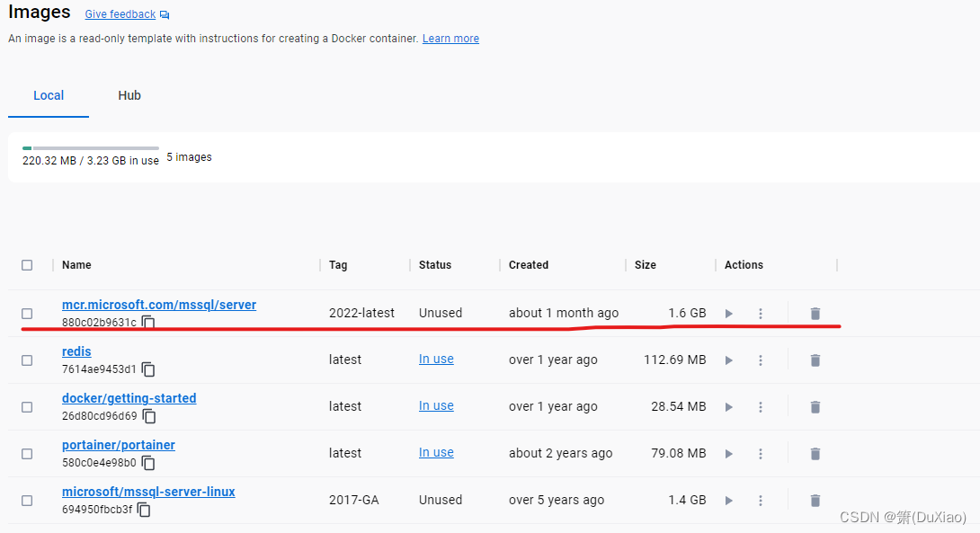Click the 2017-GA tag cell

[353, 500]
